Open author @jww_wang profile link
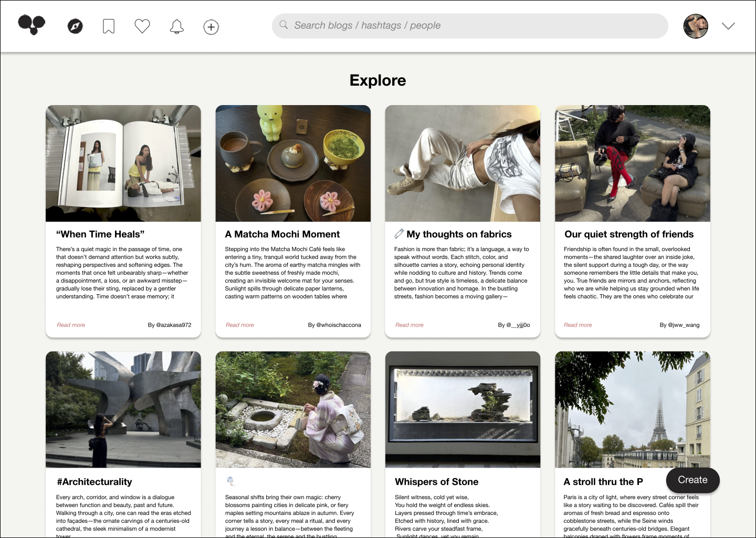 (x=679, y=325)
